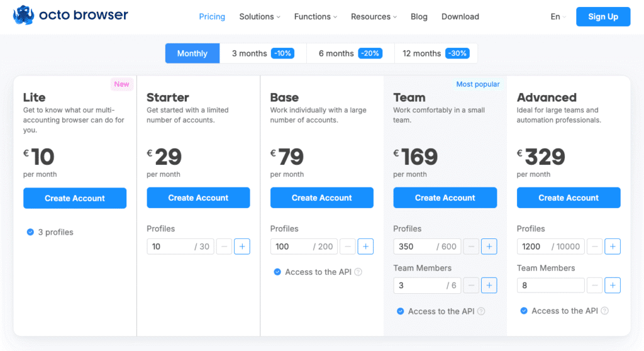Viewport: 644px width, 351px height.
Task: Click the -10% discount badge
Action: [x=282, y=53]
